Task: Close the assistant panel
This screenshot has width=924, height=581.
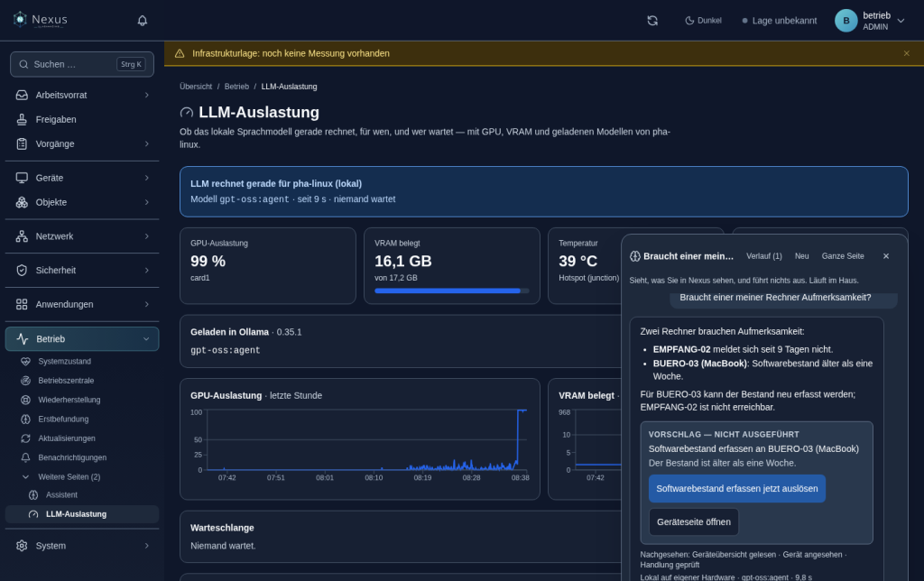Action: tap(886, 256)
